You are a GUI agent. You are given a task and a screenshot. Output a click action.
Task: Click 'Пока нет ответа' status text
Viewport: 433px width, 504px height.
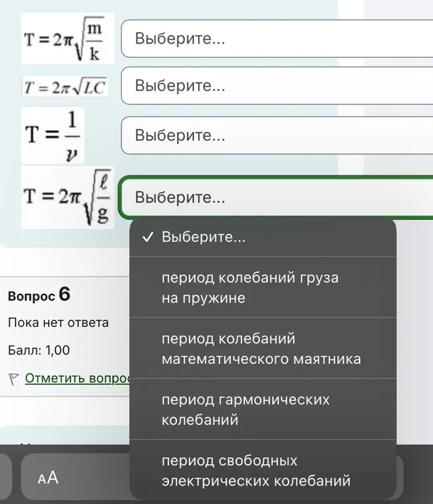(x=58, y=322)
